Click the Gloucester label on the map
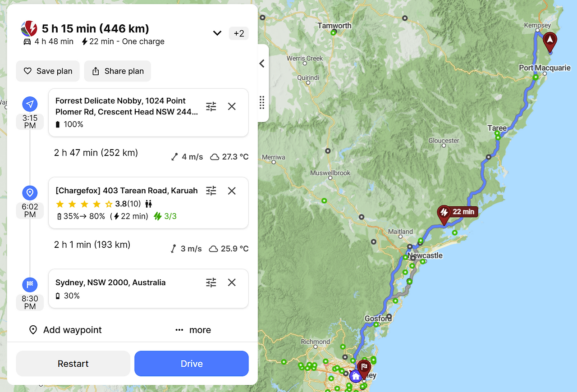577x392 pixels. 444,141
